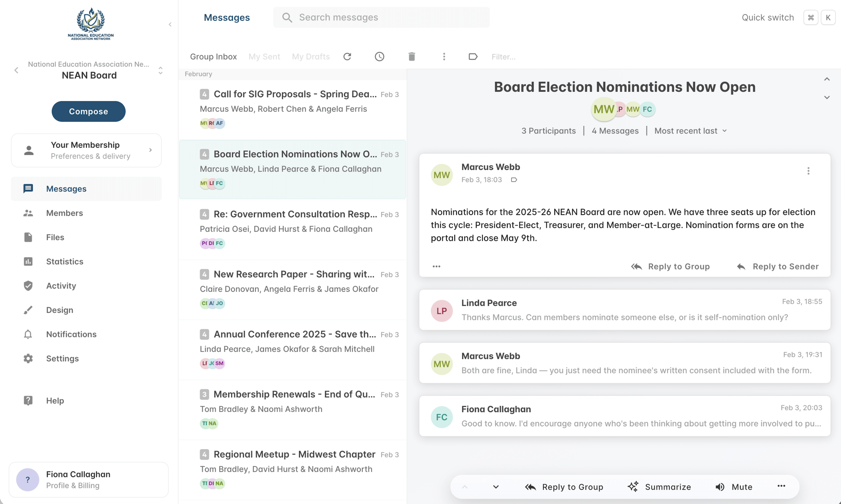Image resolution: width=841 pixels, height=504 pixels.
Task: Open the snooze clock icon
Action: click(x=379, y=56)
